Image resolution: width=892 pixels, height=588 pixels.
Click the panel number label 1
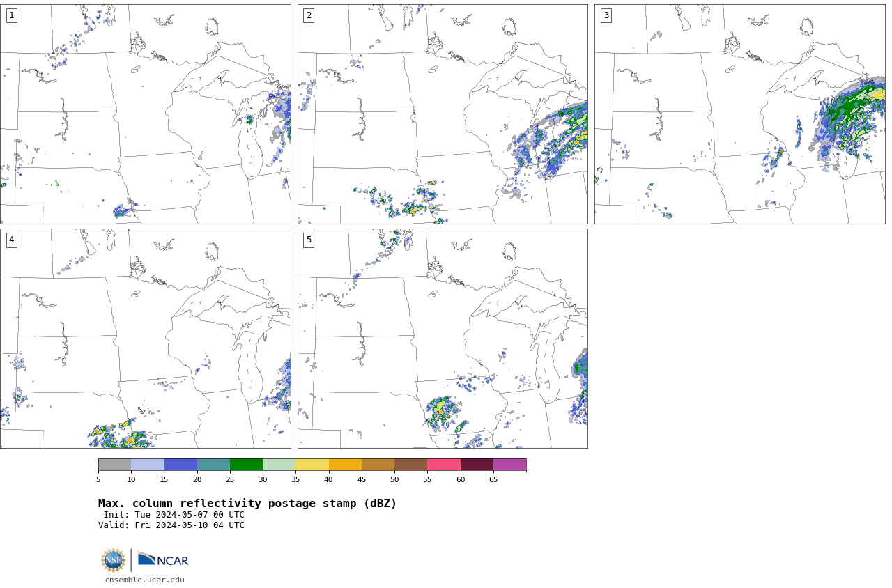(11, 15)
